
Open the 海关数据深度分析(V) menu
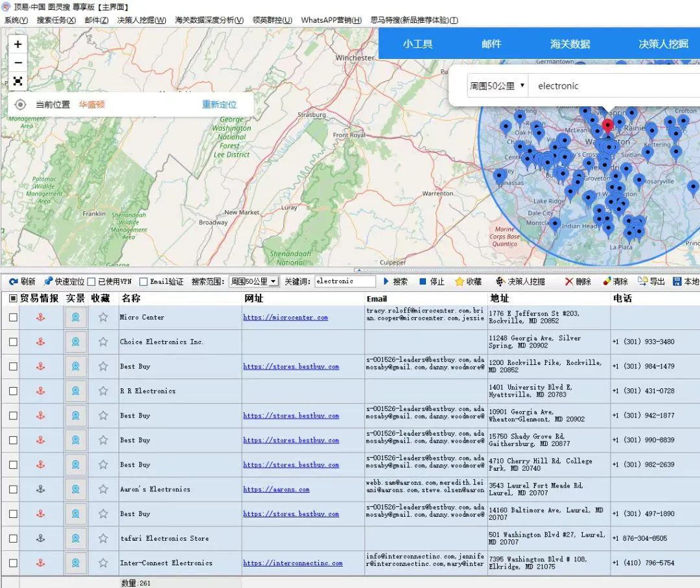click(209, 20)
